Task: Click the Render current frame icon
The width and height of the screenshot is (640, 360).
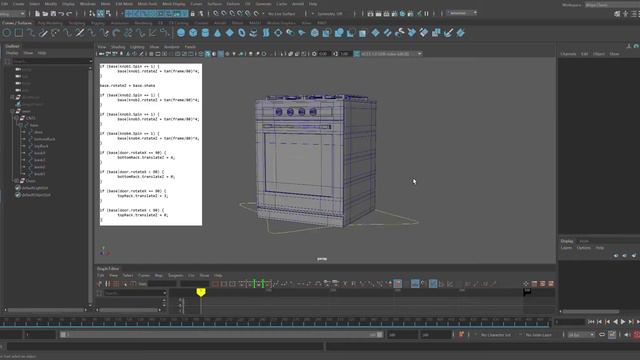Action: pyautogui.click(x=378, y=13)
